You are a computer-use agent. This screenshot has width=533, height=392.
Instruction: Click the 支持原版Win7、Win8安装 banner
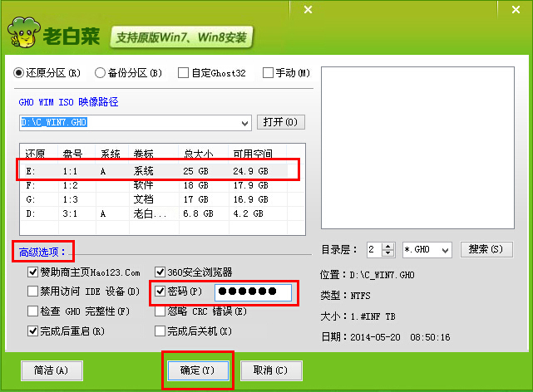tap(181, 37)
